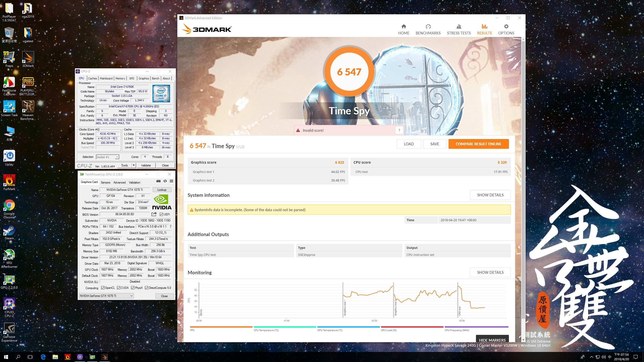Open the vgatest desktop folder

point(28,35)
